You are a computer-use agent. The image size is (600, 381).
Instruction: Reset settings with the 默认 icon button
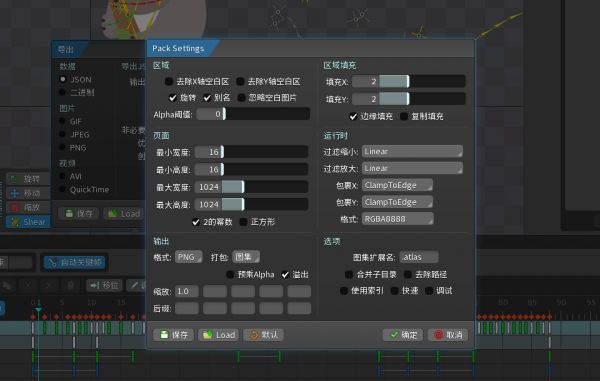(x=263, y=335)
